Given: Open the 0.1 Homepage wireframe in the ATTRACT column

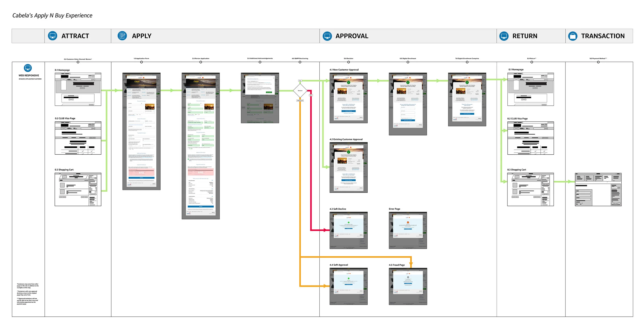Looking at the screenshot, I should pos(78,89).
